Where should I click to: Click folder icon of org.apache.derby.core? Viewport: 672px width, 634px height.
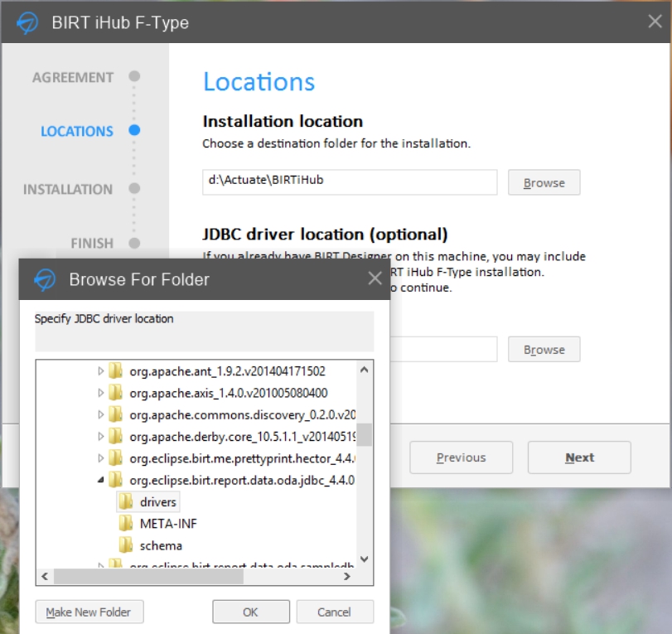tap(116, 437)
